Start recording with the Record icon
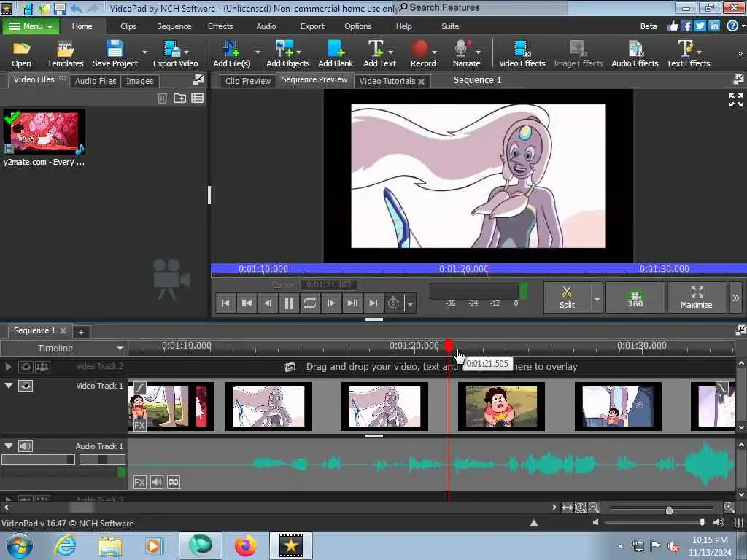The height and width of the screenshot is (560, 747). (422, 54)
